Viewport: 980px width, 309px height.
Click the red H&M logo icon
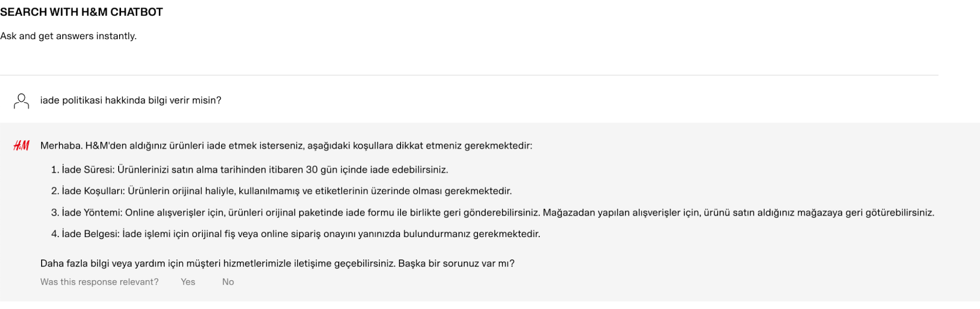click(22, 145)
